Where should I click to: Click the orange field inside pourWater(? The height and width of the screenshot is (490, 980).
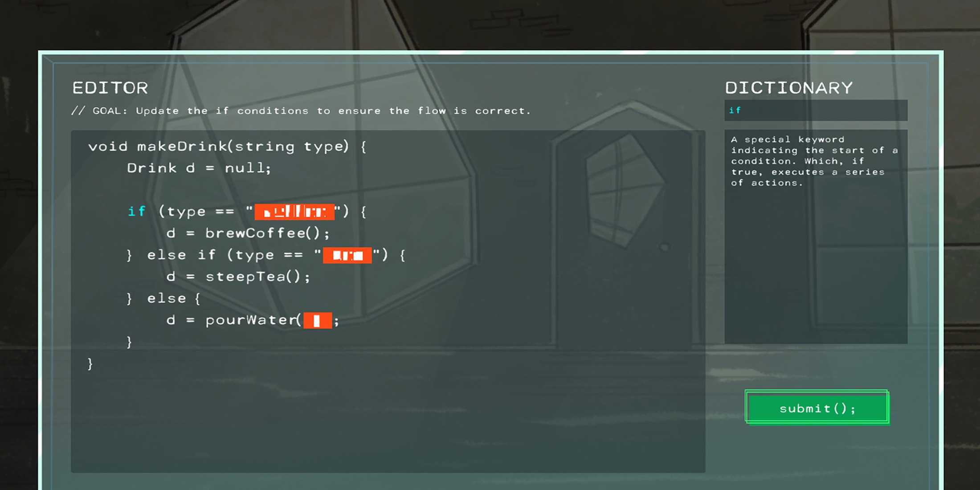pyautogui.click(x=318, y=320)
